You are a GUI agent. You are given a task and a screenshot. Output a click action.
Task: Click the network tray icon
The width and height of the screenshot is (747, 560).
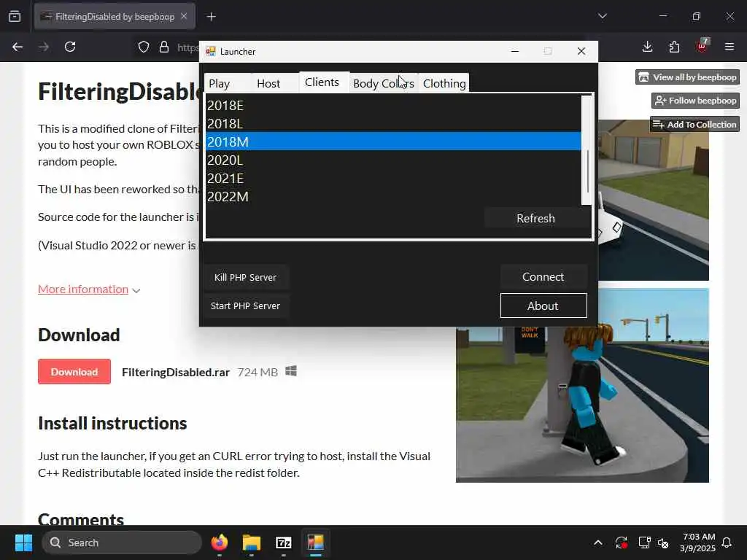pos(644,542)
